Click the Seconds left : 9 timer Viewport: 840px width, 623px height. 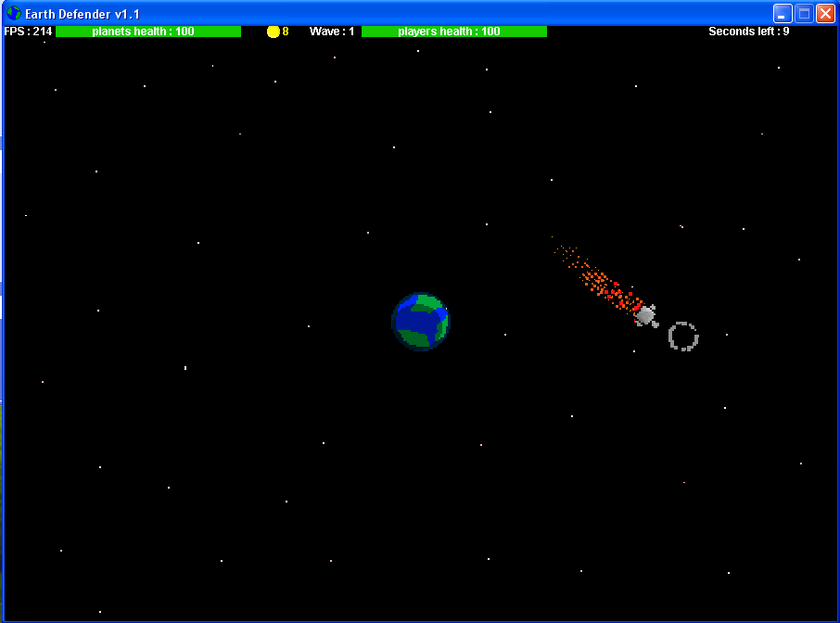pyautogui.click(x=748, y=32)
